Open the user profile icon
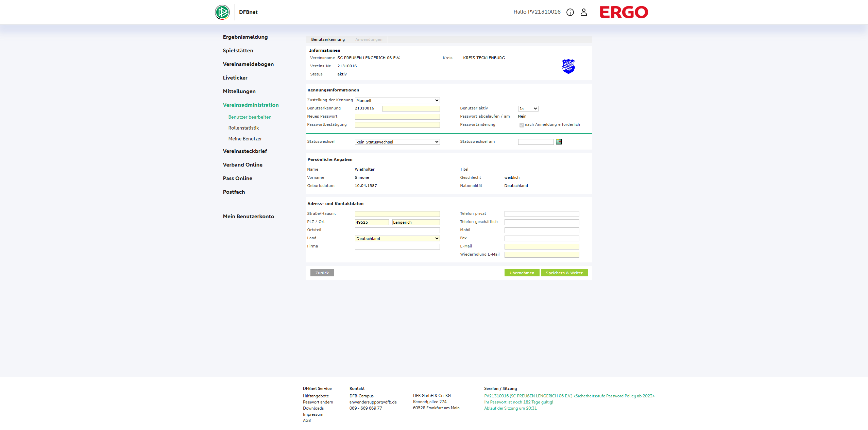Image resolution: width=868 pixels, height=430 pixels. click(x=583, y=12)
